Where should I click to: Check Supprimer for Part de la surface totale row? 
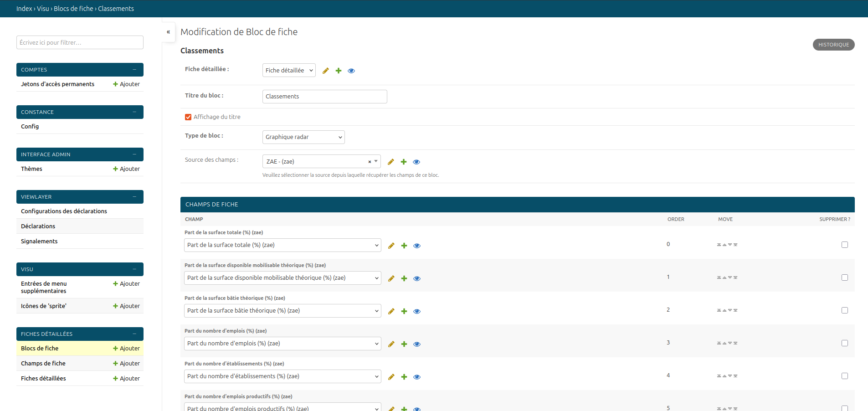click(x=845, y=245)
